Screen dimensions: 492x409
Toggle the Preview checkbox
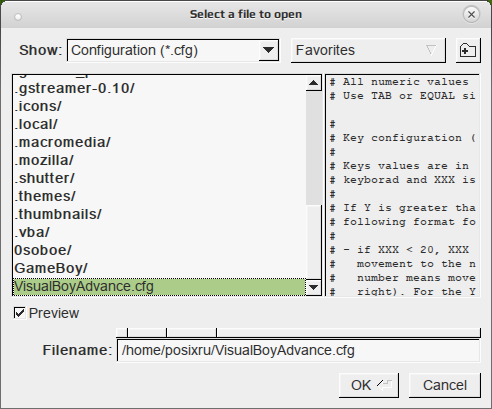pos(20,313)
